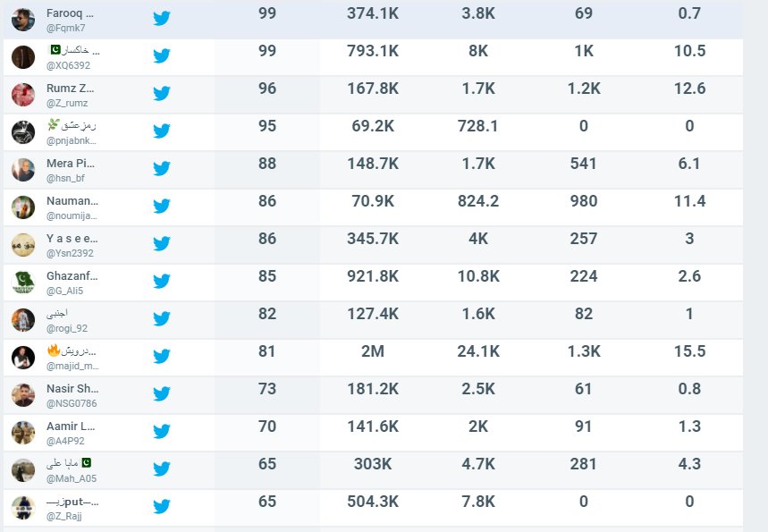Click the @Mah_A05 handle link

[72, 478]
